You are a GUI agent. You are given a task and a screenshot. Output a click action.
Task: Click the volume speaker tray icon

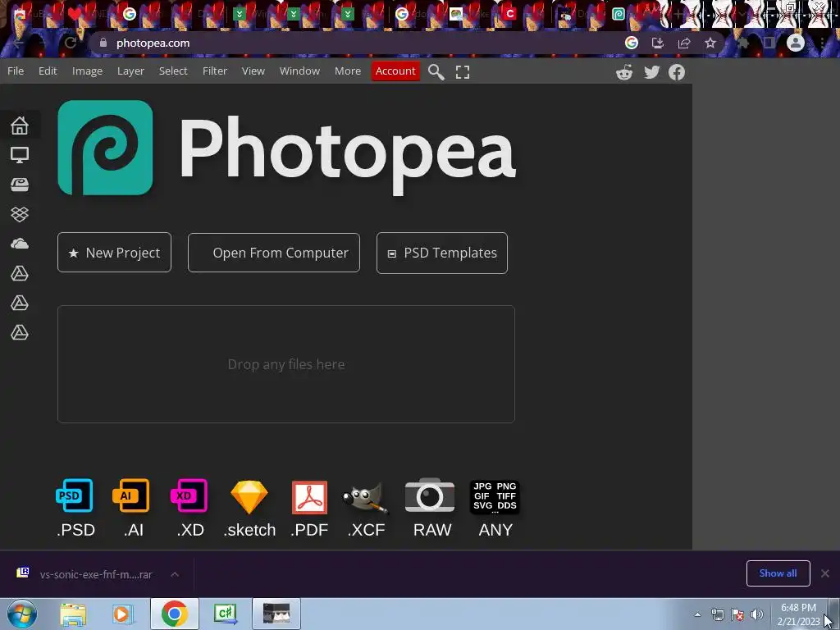tap(757, 614)
